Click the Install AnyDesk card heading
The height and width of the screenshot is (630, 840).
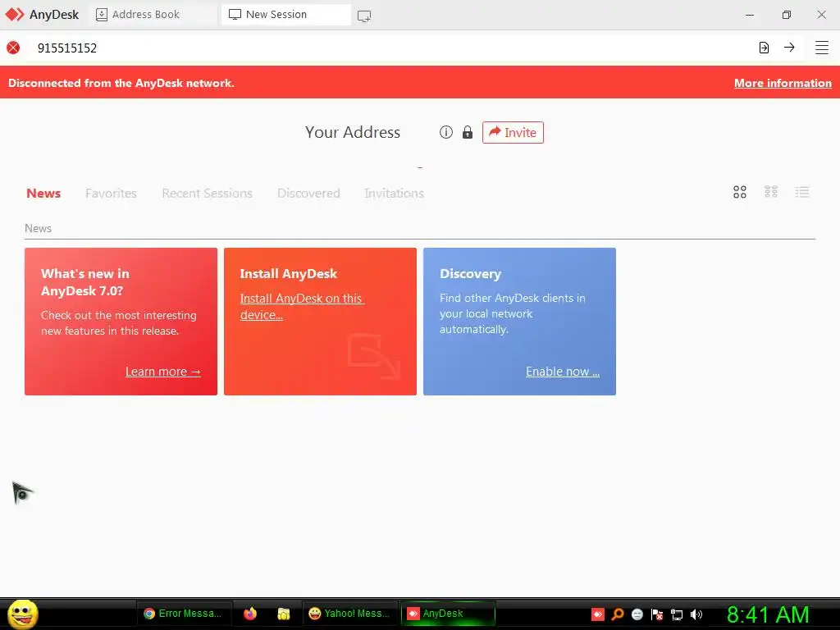click(x=288, y=274)
